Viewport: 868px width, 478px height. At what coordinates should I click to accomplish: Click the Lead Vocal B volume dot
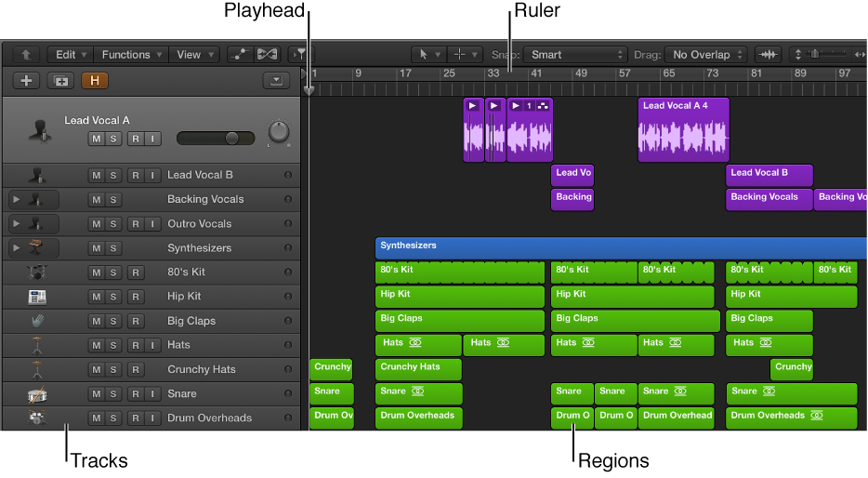288,175
